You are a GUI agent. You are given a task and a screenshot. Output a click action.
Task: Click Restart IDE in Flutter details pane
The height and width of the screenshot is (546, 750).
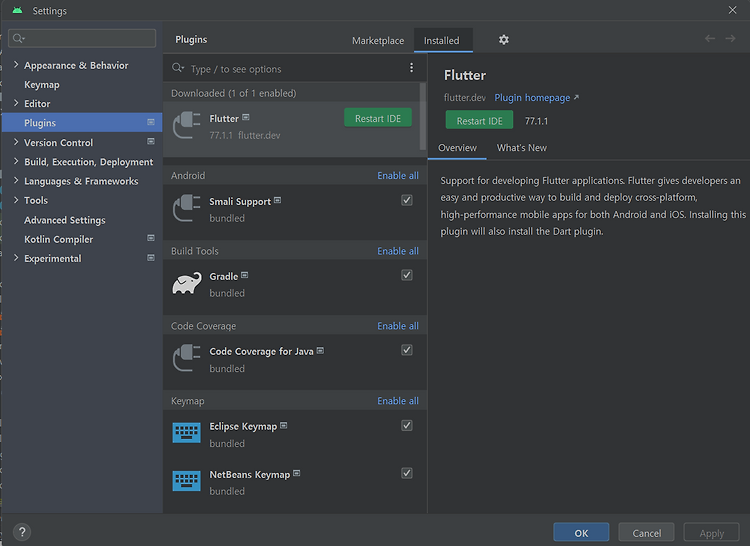point(479,120)
